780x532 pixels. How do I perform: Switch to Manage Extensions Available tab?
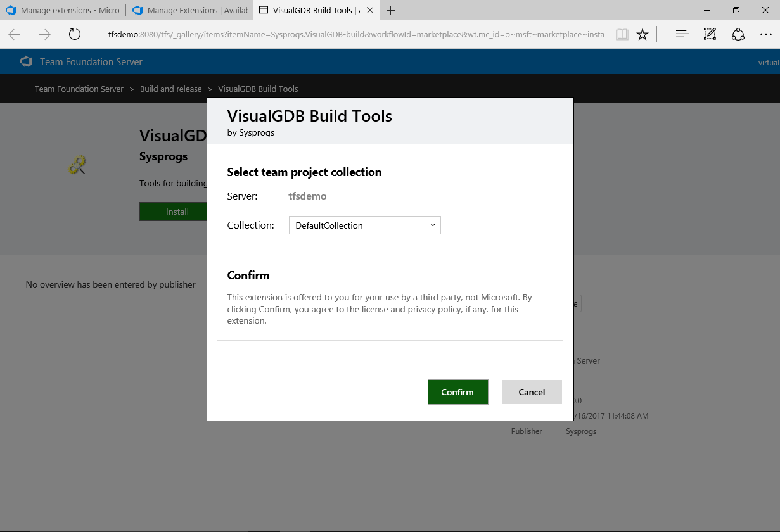click(189, 11)
